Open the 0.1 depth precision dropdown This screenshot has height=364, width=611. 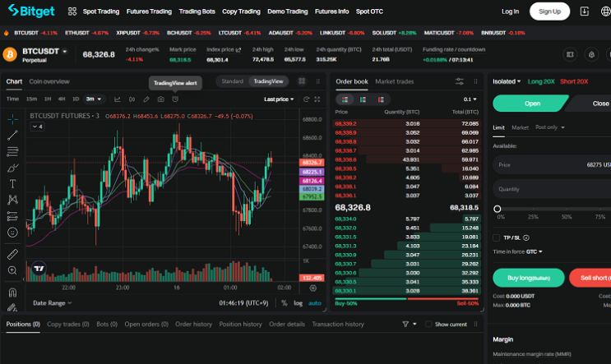click(470, 99)
